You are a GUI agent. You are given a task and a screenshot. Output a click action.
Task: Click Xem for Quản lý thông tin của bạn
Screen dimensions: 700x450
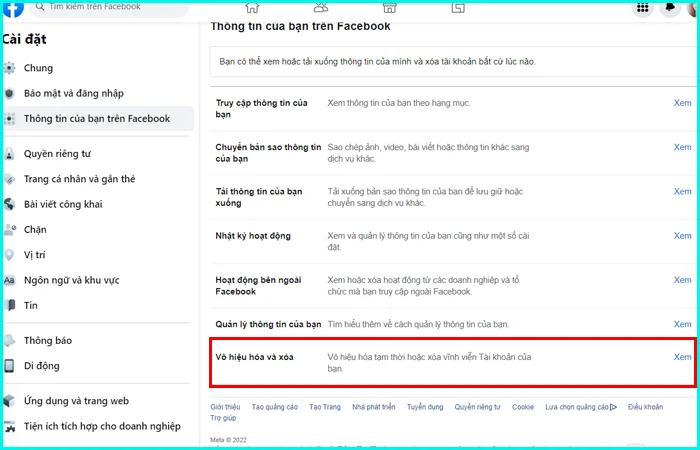click(x=682, y=324)
